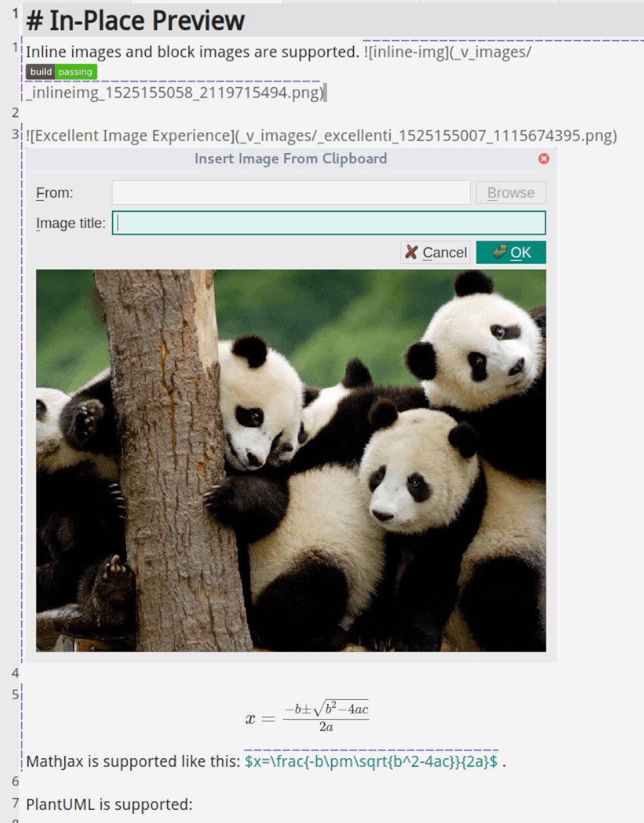The image size is (644, 823).
Task: Click the green 'passing' status badge
Action: pos(75,72)
